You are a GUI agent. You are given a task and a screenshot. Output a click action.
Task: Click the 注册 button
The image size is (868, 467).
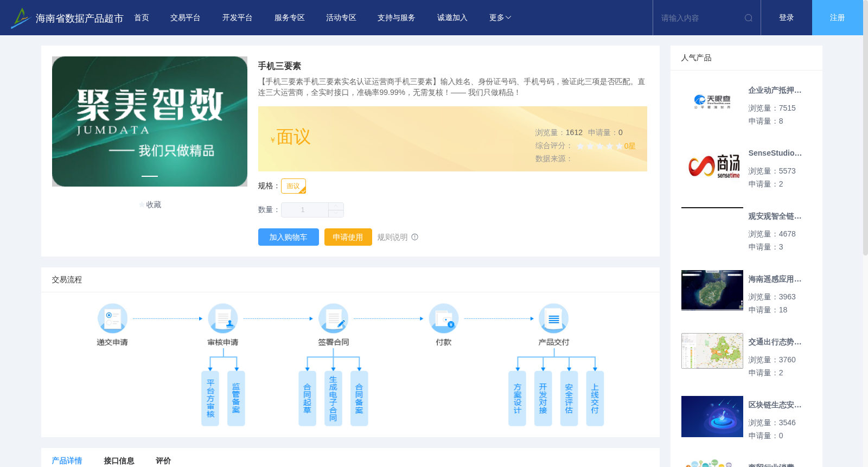coord(838,18)
